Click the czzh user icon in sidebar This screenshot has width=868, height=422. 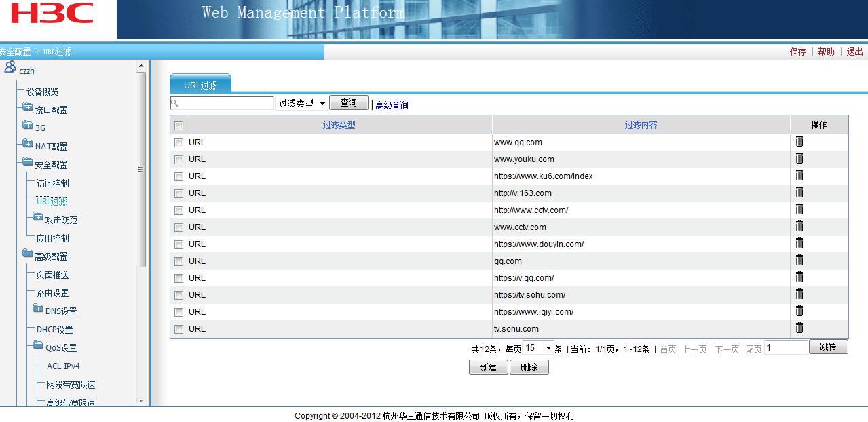click(x=10, y=67)
